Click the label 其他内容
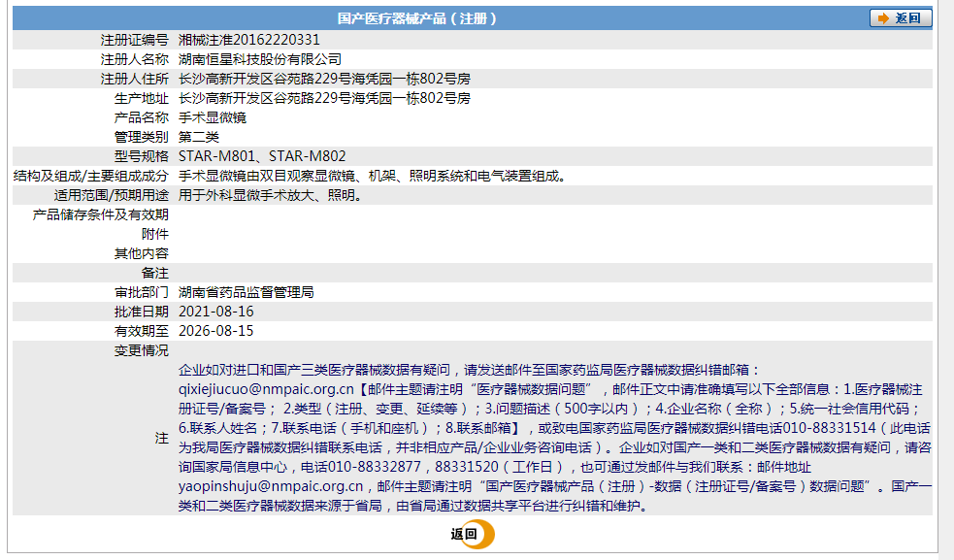 141,254
